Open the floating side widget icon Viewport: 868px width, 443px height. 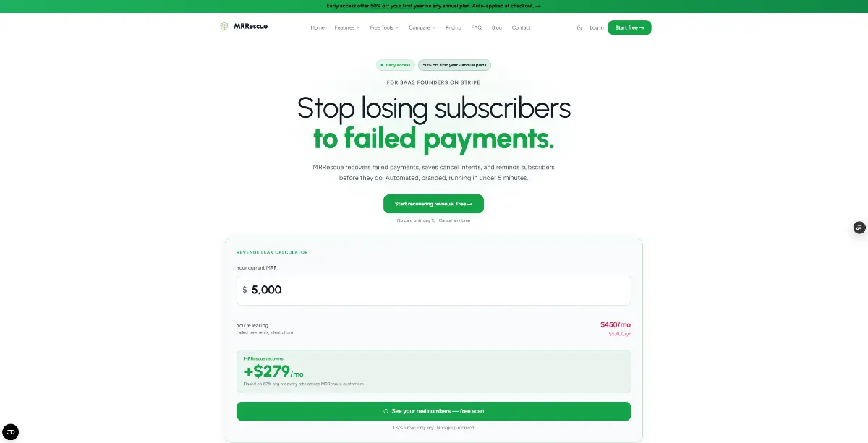(859, 228)
